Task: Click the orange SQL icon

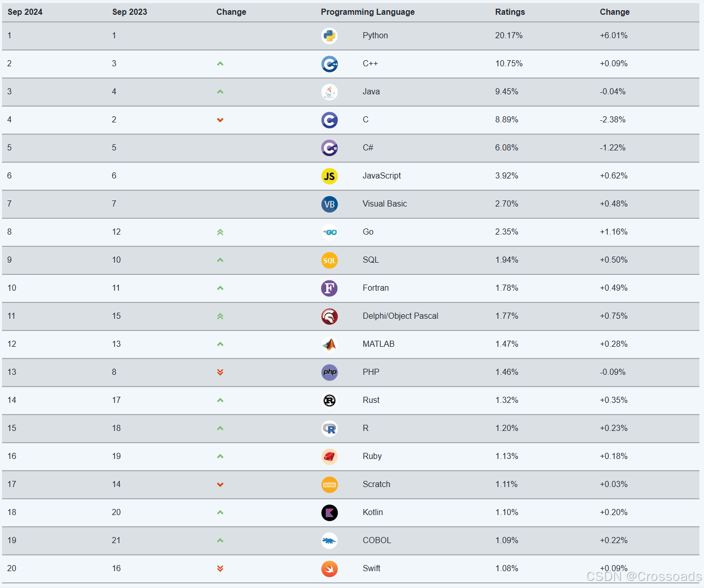Action: click(329, 260)
